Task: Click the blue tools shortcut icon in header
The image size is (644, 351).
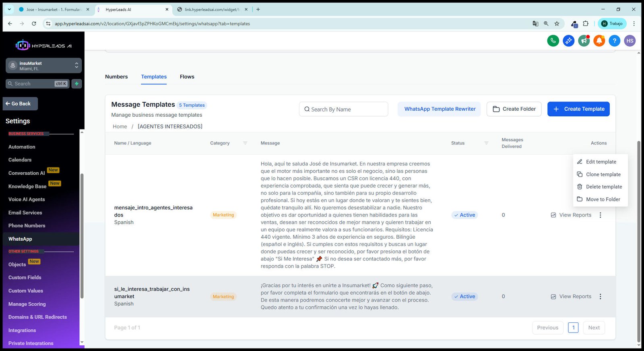Action: pos(568,41)
